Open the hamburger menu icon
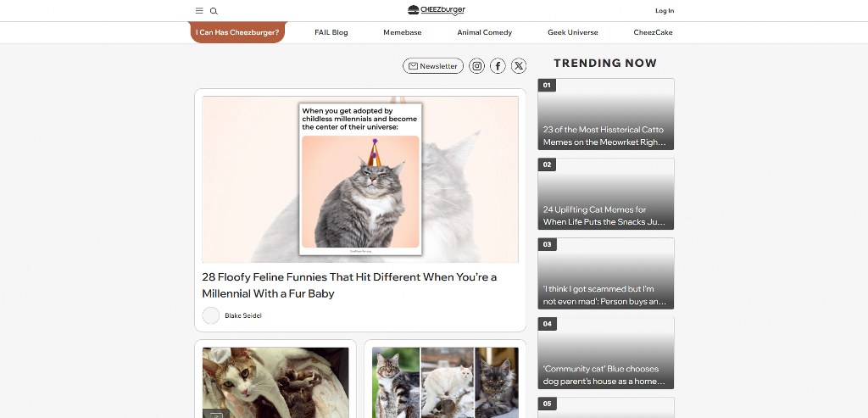This screenshot has height=418, width=868. [199, 10]
